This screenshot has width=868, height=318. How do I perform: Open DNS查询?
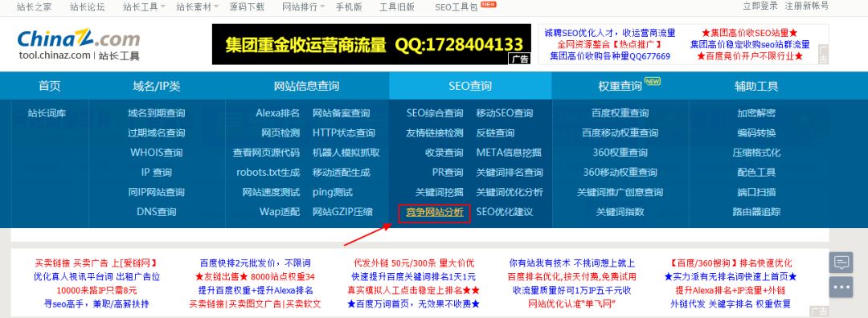[157, 212]
